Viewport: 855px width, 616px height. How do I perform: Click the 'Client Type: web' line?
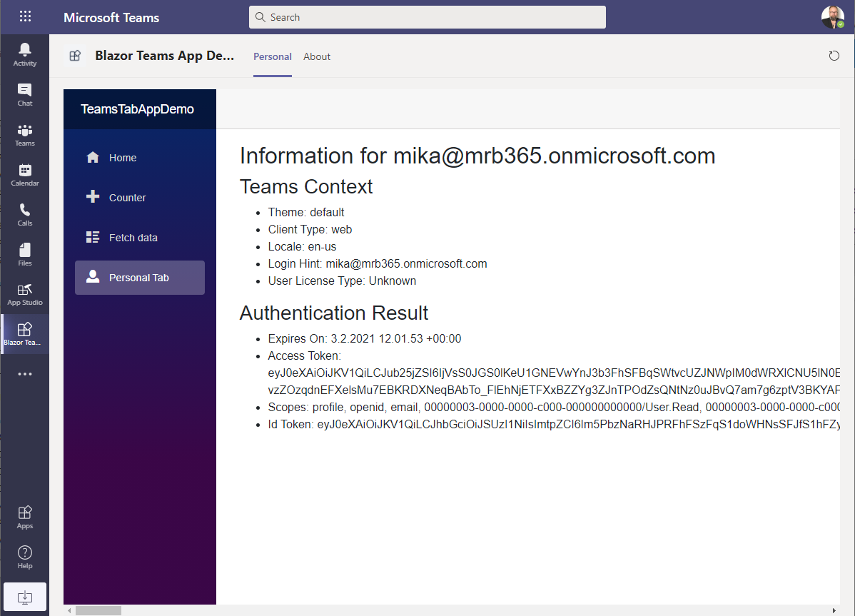(x=310, y=230)
